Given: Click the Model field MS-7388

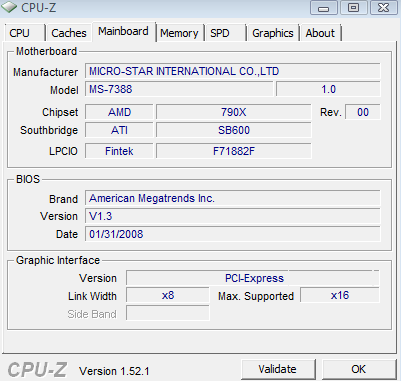Looking at the screenshot, I should (179, 89).
